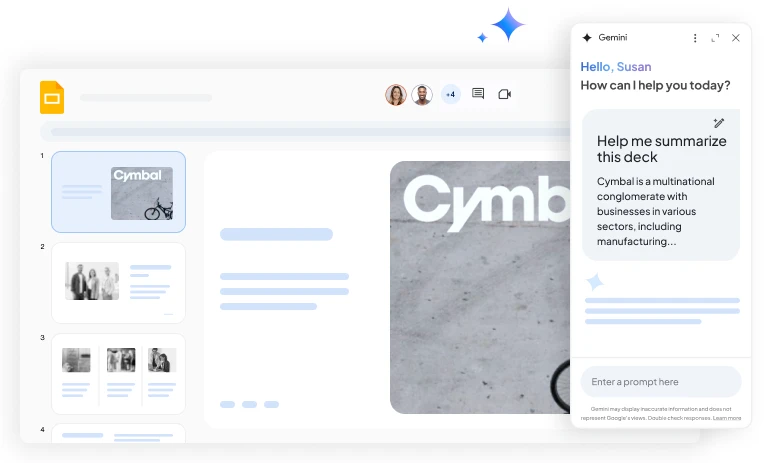Image resolution: width=776 pixels, height=463 pixels.
Task: Expand the Gemini side panel
Action: click(715, 38)
